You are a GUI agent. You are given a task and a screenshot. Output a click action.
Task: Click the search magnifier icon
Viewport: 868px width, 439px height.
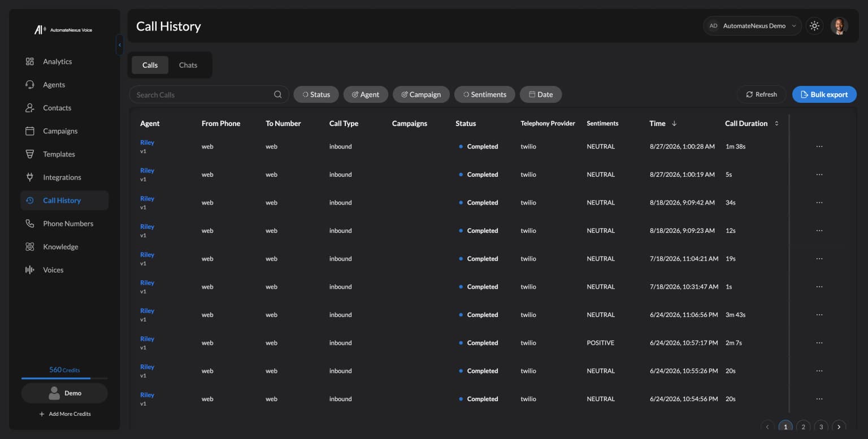277,94
